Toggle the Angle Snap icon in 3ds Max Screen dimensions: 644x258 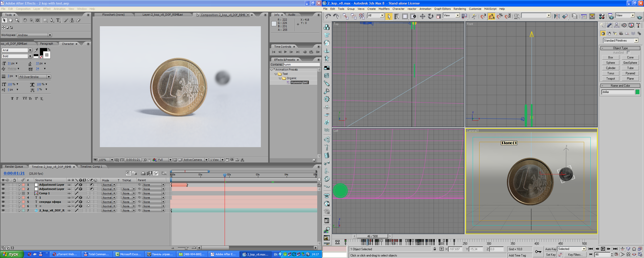click(x=491, y=16)
